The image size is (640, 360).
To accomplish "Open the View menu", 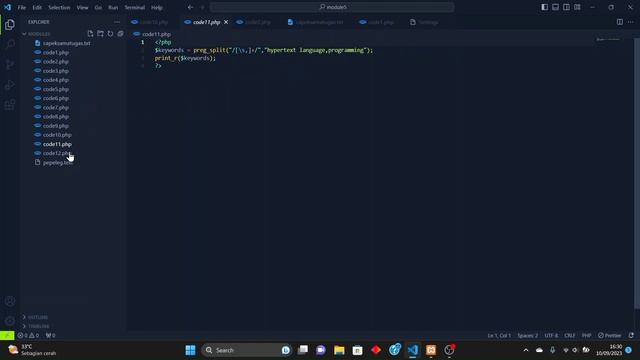I will [82, 7].
